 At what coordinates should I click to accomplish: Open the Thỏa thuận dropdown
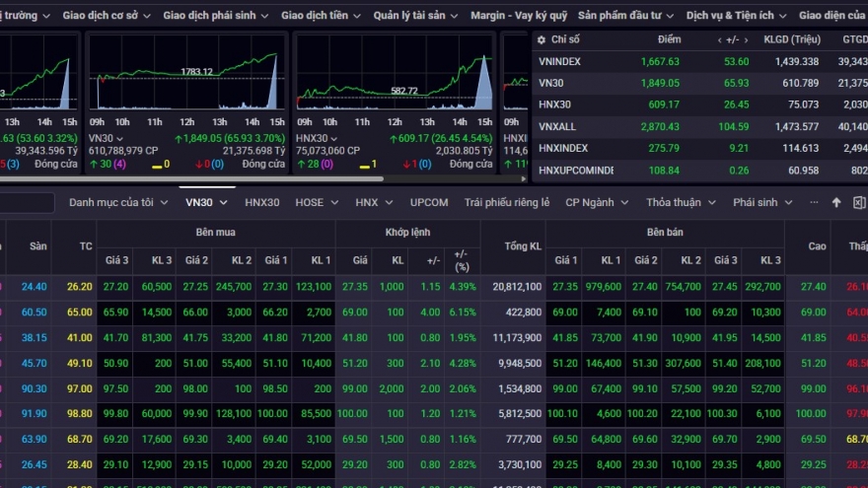pyautogui.click(x=680, y=202)
